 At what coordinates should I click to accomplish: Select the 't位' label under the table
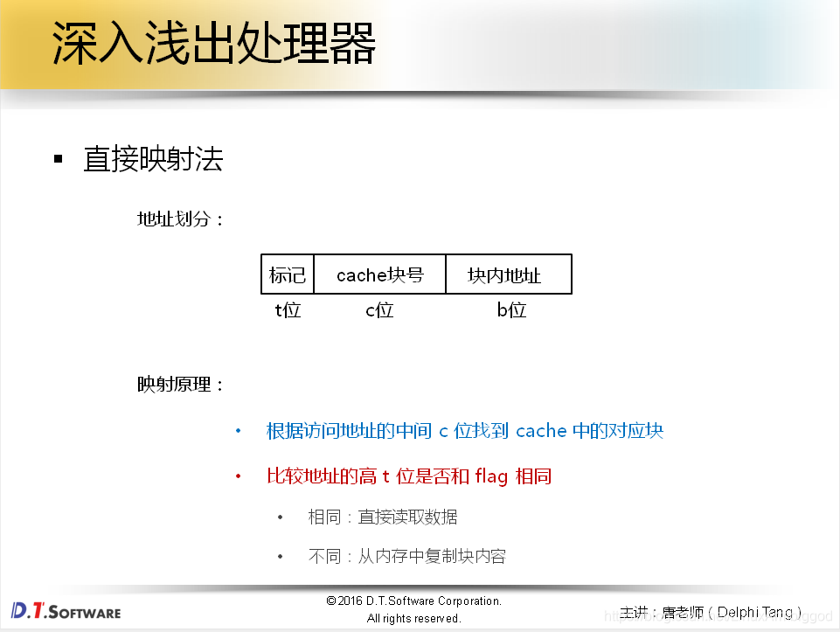click(287, 309)
